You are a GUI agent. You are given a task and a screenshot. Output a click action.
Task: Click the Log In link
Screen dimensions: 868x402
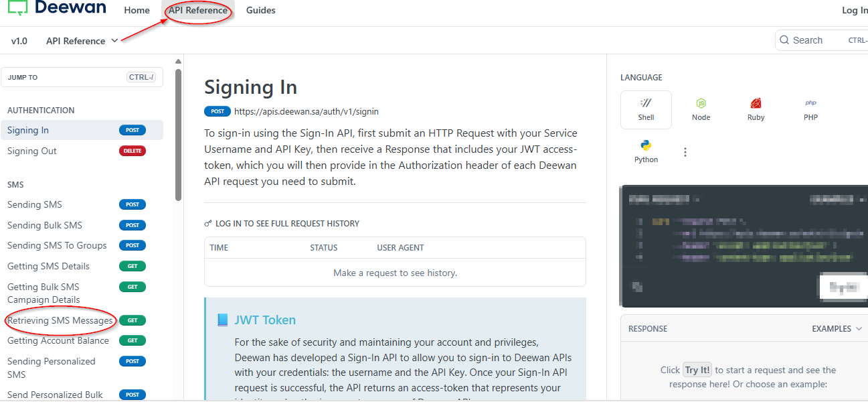coord(855,10)
